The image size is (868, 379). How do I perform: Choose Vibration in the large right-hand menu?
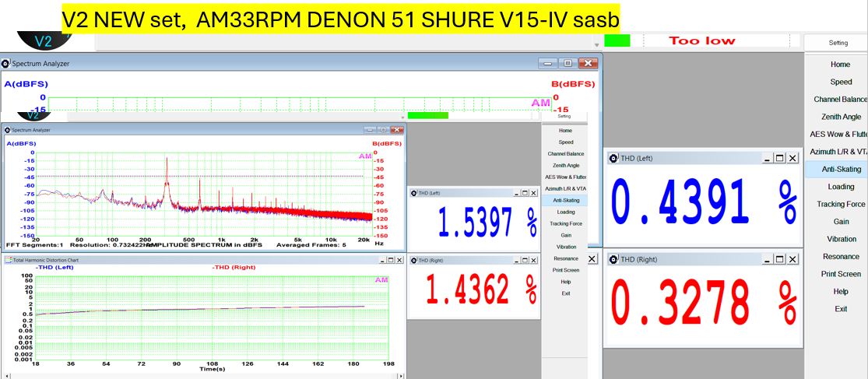(x=840, y=239)
